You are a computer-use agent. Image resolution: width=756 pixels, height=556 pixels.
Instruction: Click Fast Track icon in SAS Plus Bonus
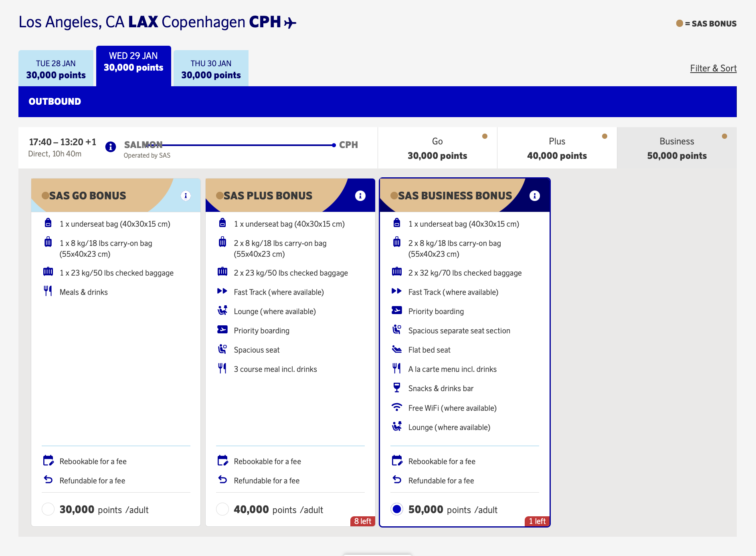coord(222,291)
